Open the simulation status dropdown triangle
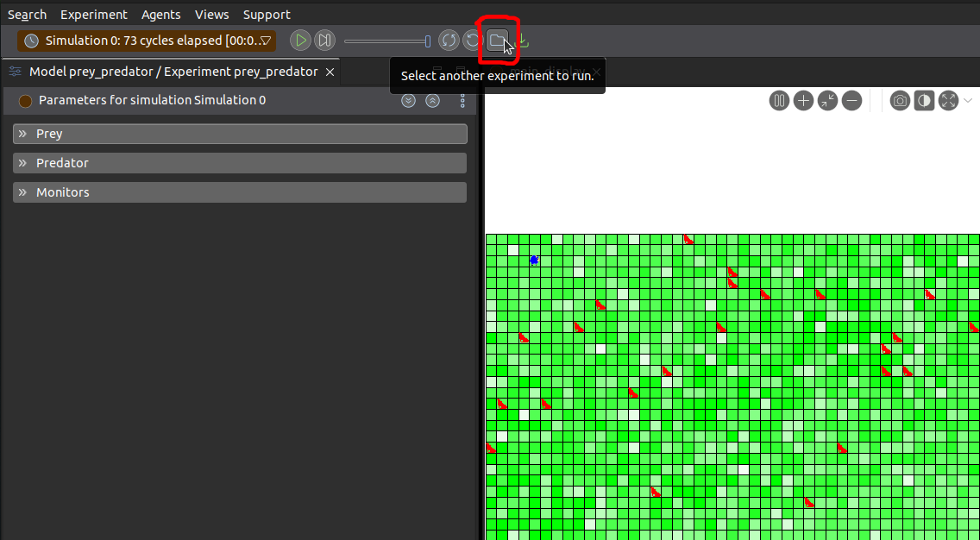980x540 pixels. (266, 41)
